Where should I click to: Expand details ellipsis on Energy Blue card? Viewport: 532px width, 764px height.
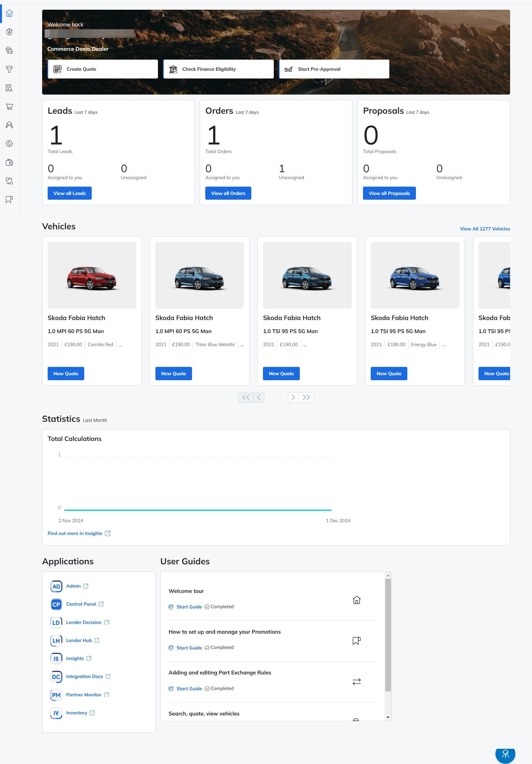444,345
